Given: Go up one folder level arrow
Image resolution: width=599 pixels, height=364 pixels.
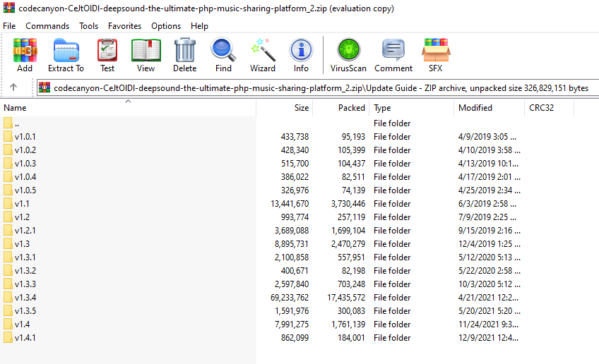Looking at the screenshot, I should pos(13,87).
